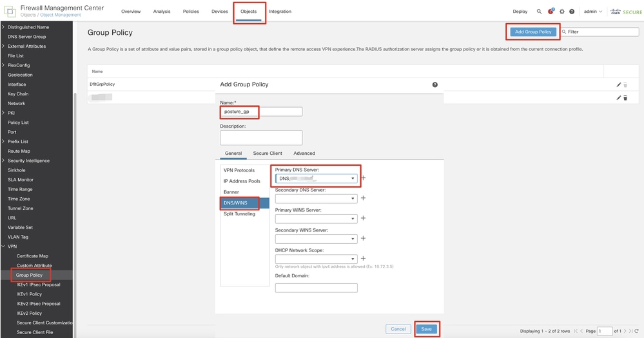This screenshot has height=338, width=644.
Task: Go to next page pagination arrow
Action: click(625, 331)
